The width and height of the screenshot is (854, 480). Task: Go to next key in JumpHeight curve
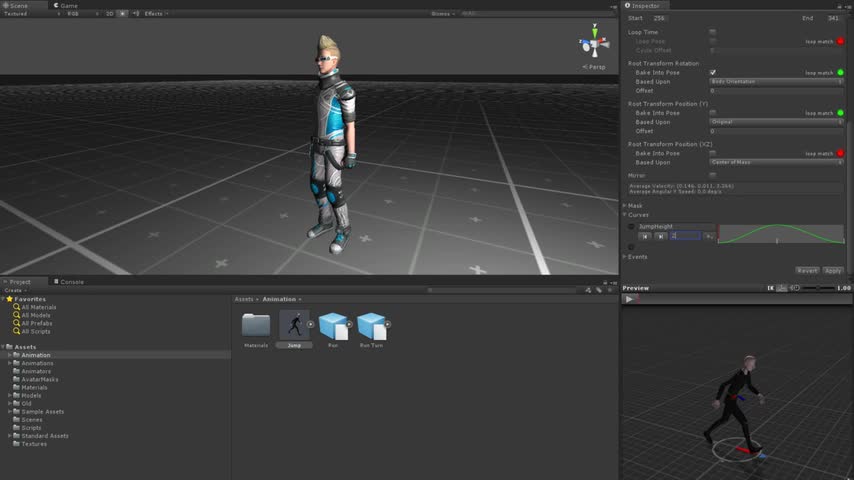pyautogui.click(x=660, y=236)
